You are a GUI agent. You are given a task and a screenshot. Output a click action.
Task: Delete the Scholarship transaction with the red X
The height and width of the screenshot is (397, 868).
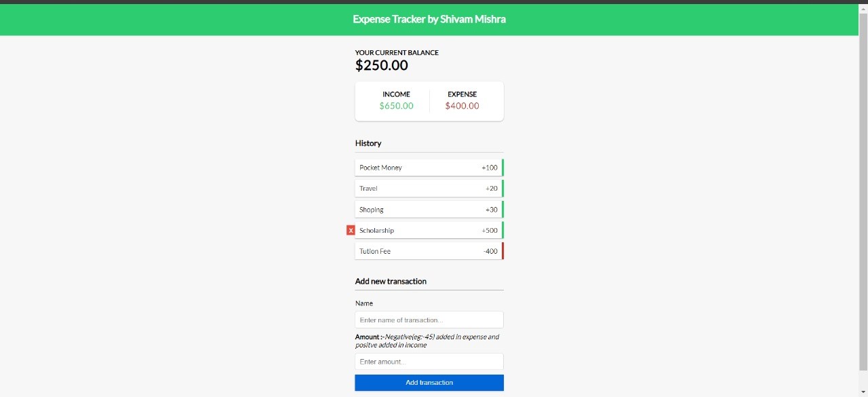351,231
